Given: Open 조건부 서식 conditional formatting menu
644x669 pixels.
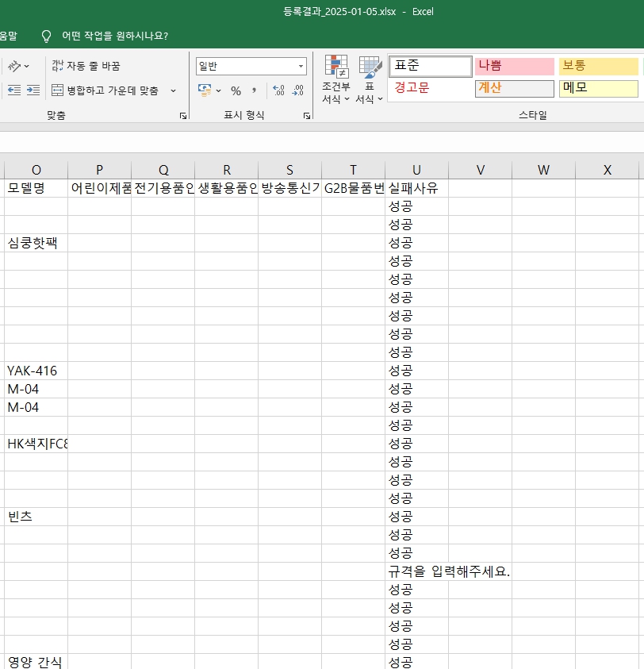Looking at the screenshot, I should click(335, 81).
